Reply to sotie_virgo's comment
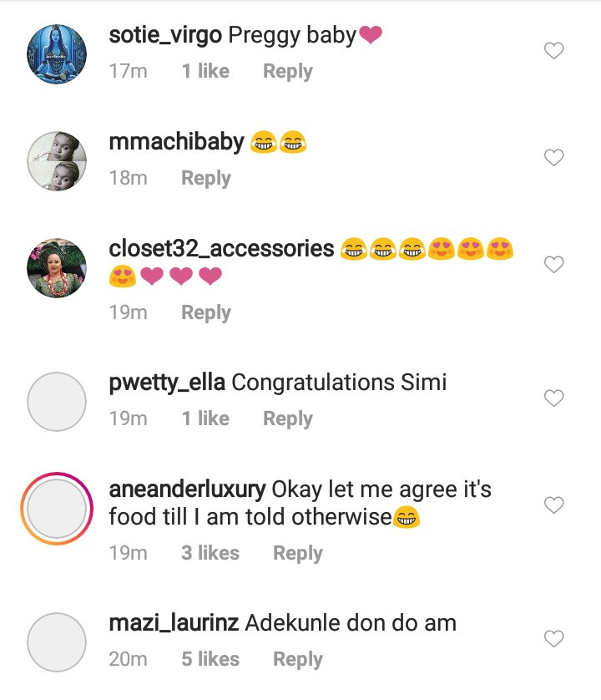601x700 pixels. click(x=287, y=72)
